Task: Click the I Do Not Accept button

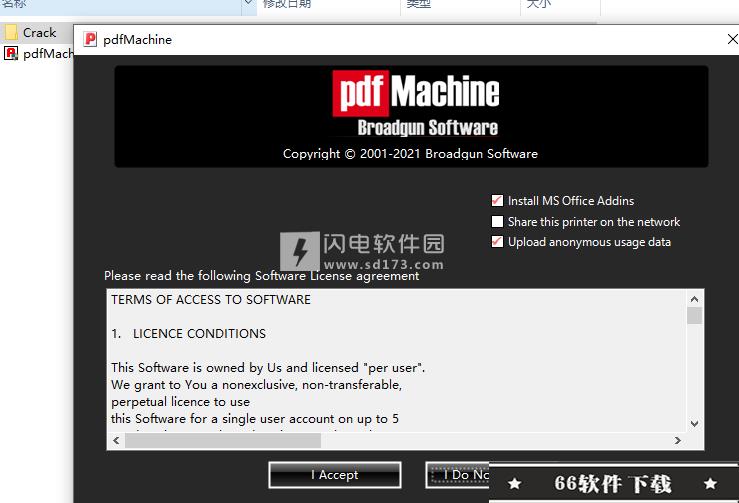Action: pos(457,475)
